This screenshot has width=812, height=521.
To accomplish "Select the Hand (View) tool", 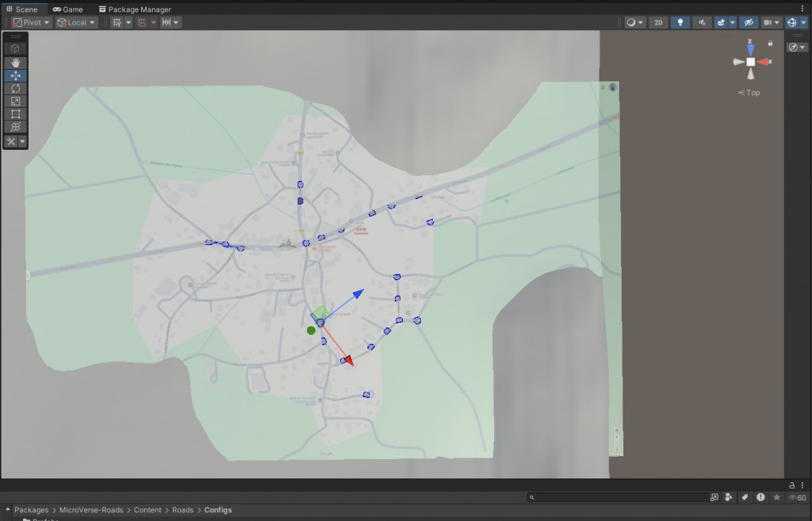I will click(x=15, y=63).
